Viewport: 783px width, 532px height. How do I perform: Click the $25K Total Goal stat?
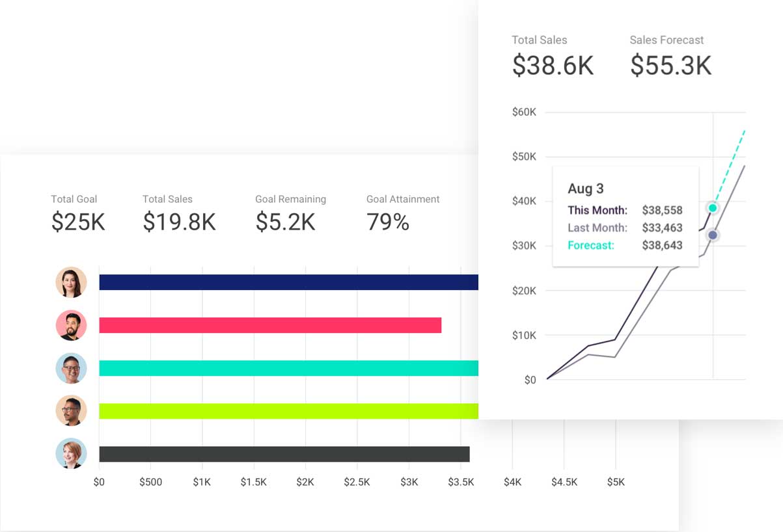click(x=77, y=222)
